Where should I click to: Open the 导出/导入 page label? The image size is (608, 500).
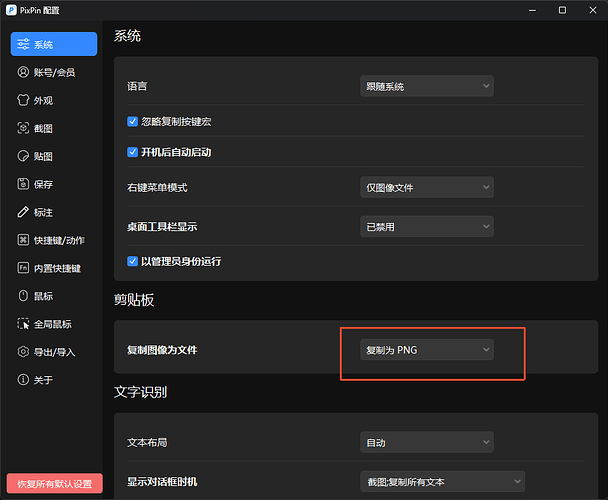pyautogui.click(x=54, y=352)
